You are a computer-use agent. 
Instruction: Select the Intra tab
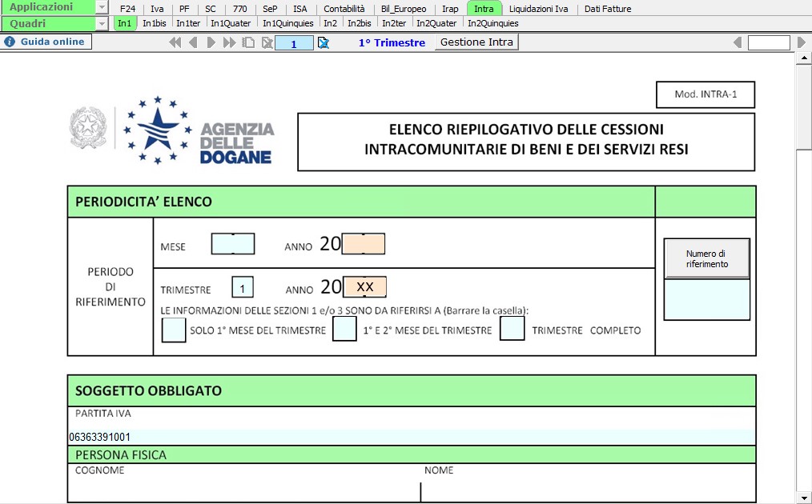tap(484, 8)
